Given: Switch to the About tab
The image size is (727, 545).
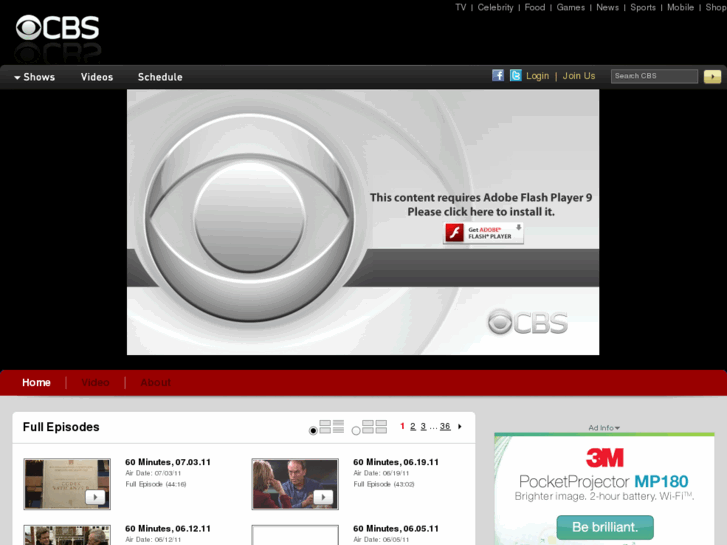Looking at the screenshot, I should (x=155, y=383).
